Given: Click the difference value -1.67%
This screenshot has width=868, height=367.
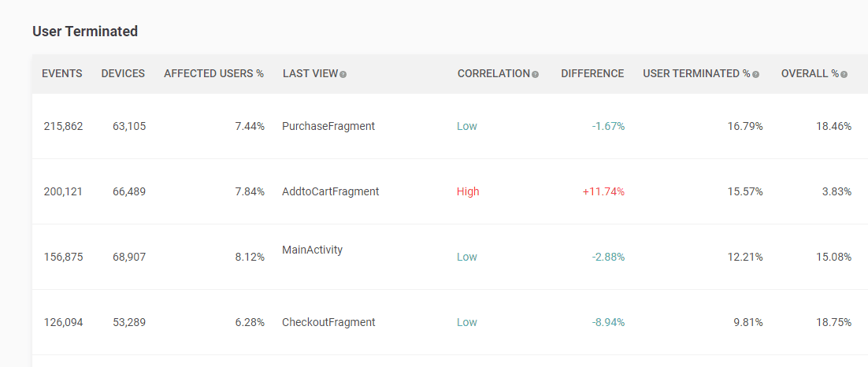Looking at the screenshot, I should click(608, 126).
